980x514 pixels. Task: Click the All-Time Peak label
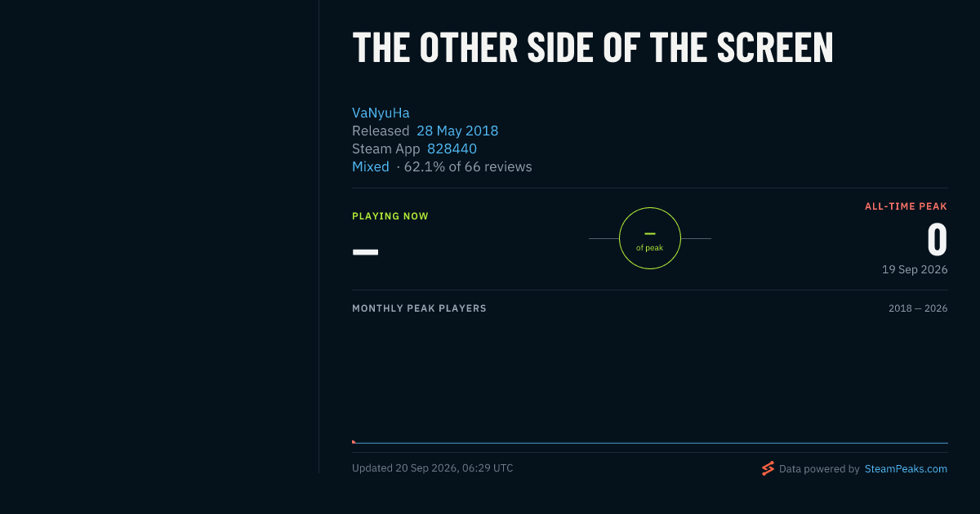pyautogui.click(x=906, y=206)
